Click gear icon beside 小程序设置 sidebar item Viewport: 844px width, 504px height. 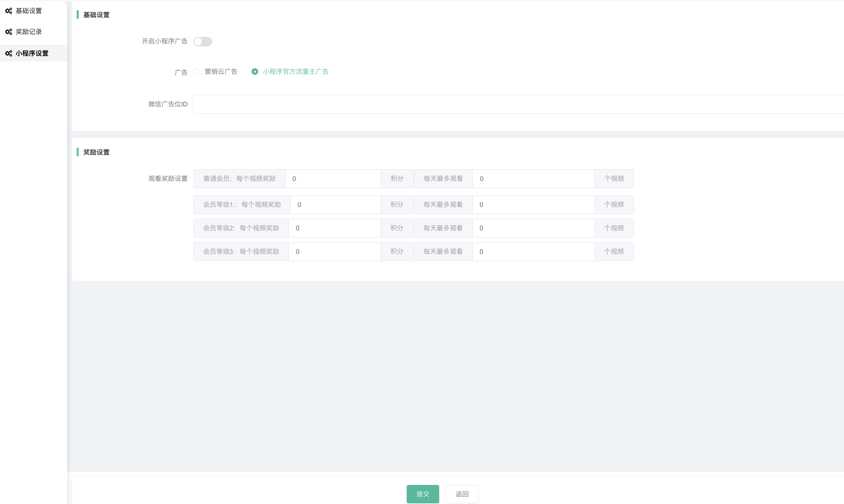[x=8, y=53]
